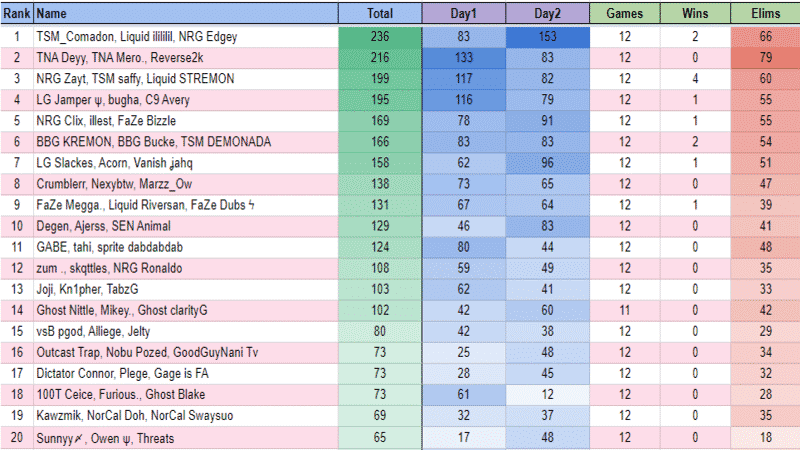Click Total cell showing 102
Screen dimensions: 800x450
(x=380, y=310)
